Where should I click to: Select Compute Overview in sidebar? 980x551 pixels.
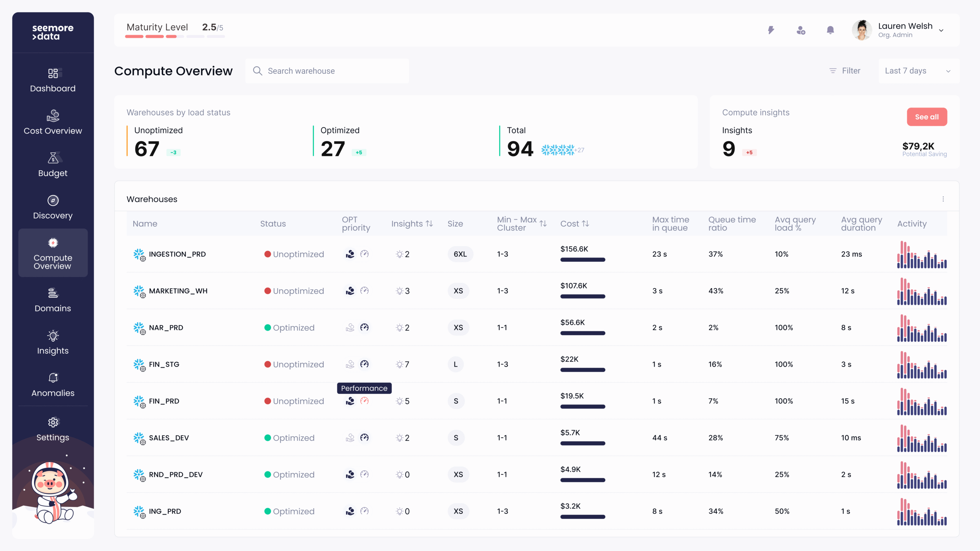click(53, 253)
